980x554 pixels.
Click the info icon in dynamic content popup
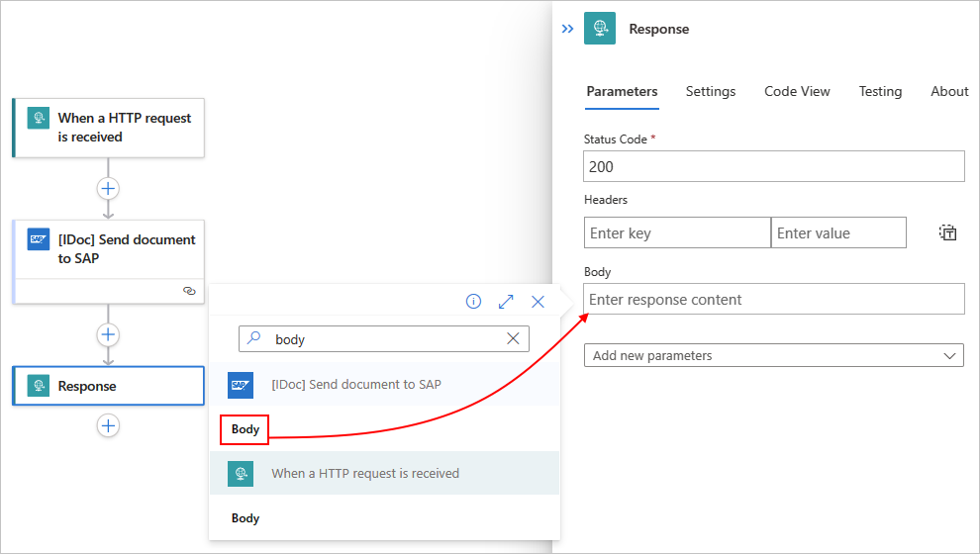474,302
